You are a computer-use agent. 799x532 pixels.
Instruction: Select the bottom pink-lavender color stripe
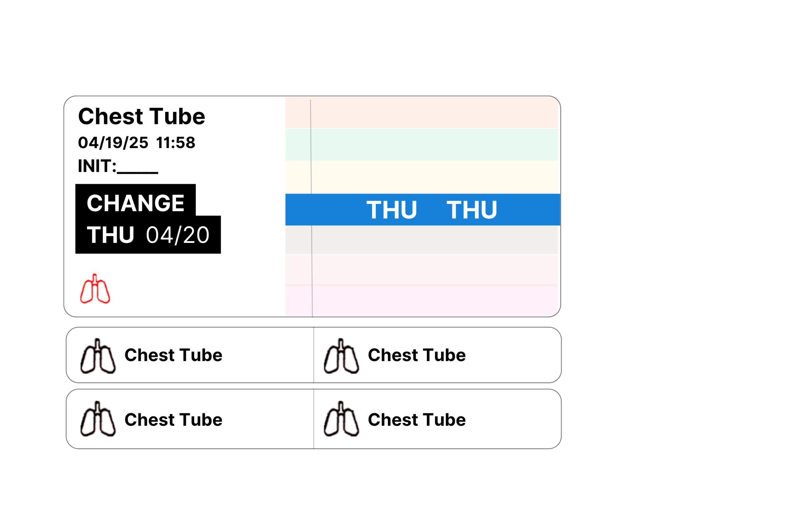422,301
